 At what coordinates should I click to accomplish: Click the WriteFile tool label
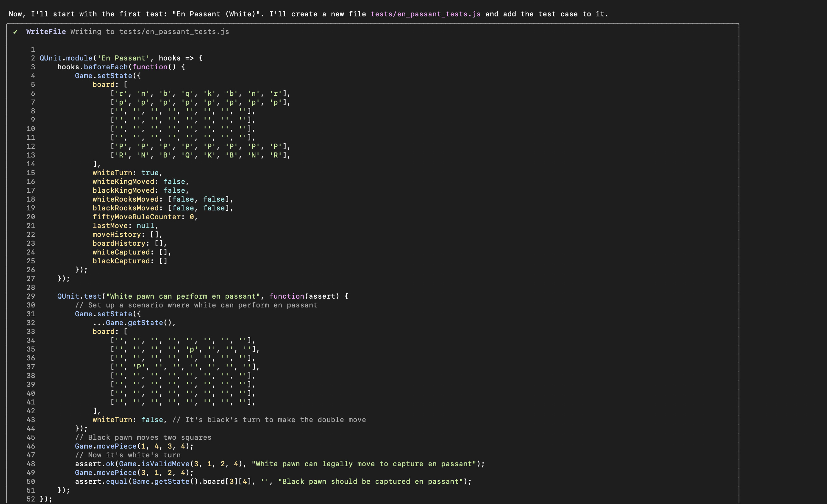point(46,31)
